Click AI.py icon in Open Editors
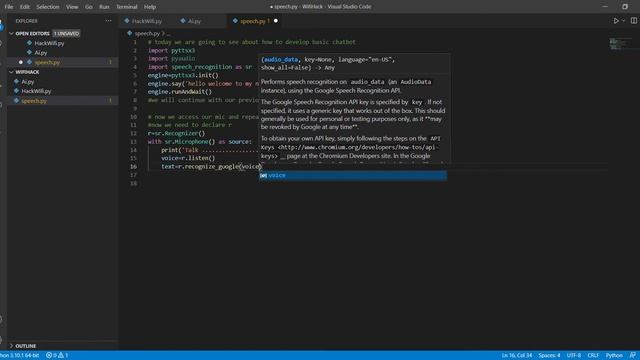Image resolution: width=640 pixels, height=360 pixels. [x=29, y=52]
